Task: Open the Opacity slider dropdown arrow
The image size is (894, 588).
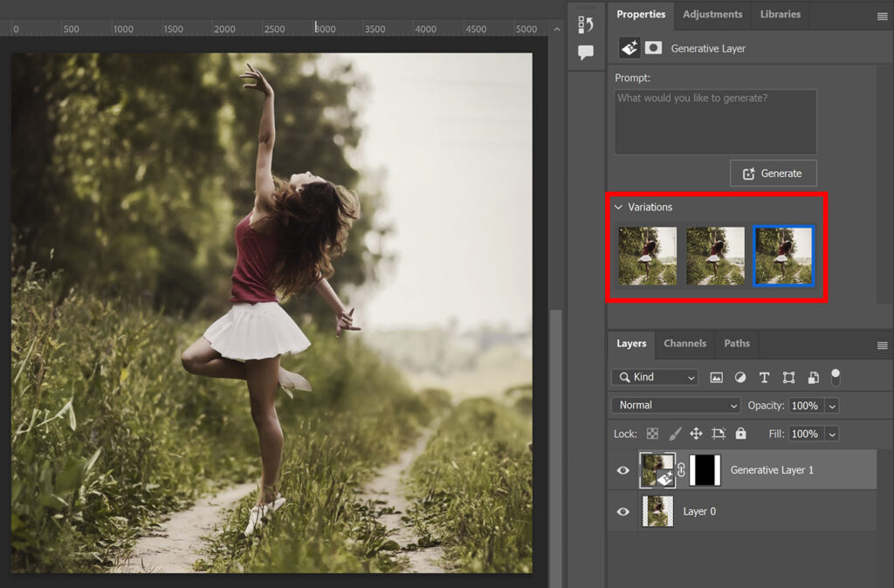Action: [832, 406]
